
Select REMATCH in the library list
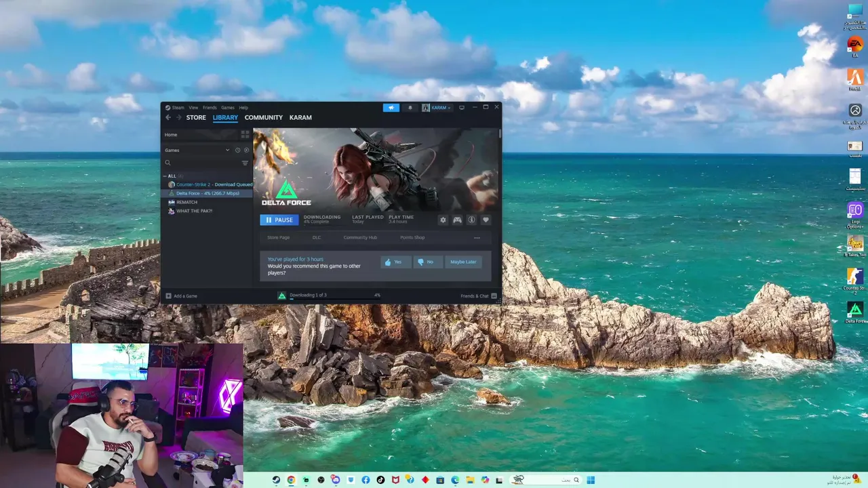pos(208,202)
